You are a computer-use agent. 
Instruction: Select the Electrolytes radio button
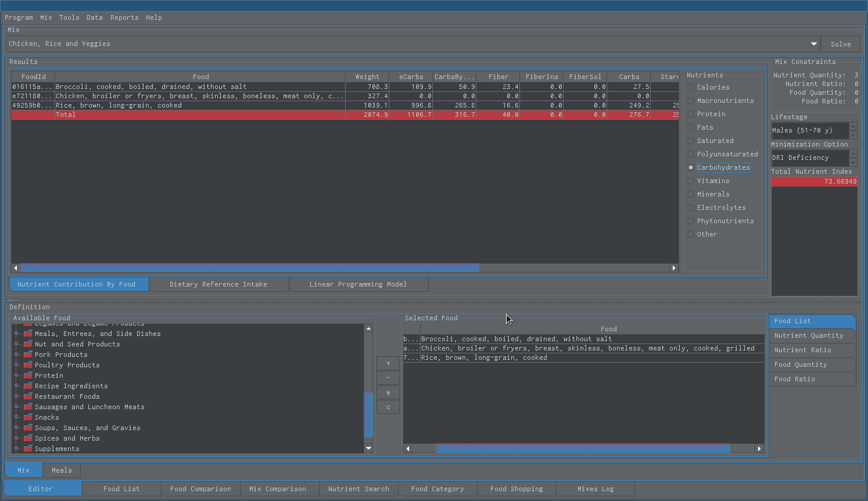point(691,207)
